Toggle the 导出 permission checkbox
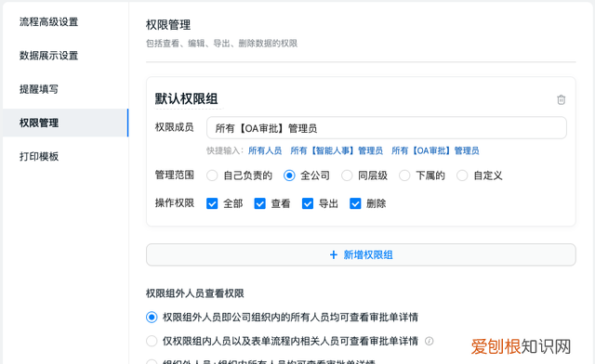Image resolution: width=595 pixels, height=364 pixels. tap(308, 203)
